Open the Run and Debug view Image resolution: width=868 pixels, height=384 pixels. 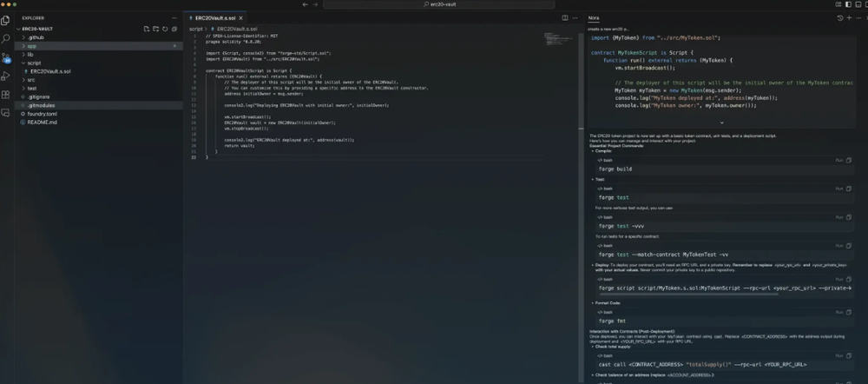(6, 76)
